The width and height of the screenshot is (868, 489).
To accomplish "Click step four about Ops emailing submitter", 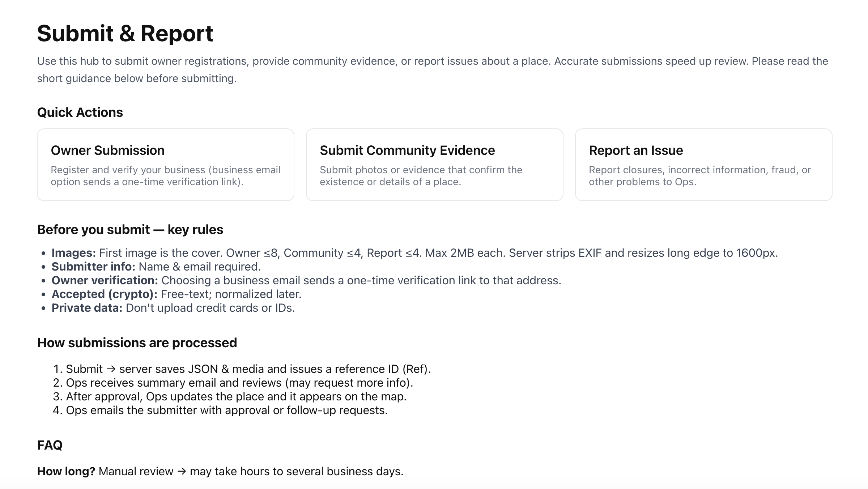I will point(226,410).
